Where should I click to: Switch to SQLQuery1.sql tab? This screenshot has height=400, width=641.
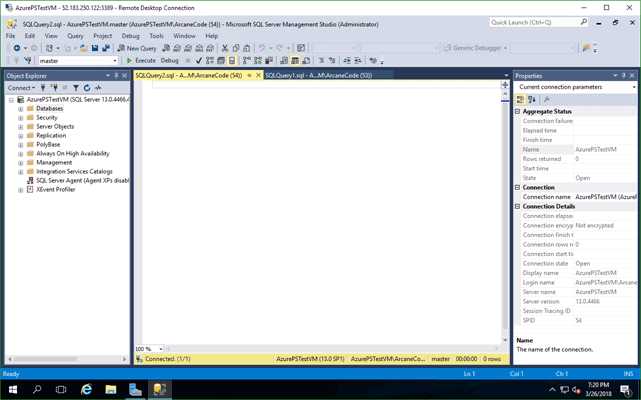coord(318,76)
